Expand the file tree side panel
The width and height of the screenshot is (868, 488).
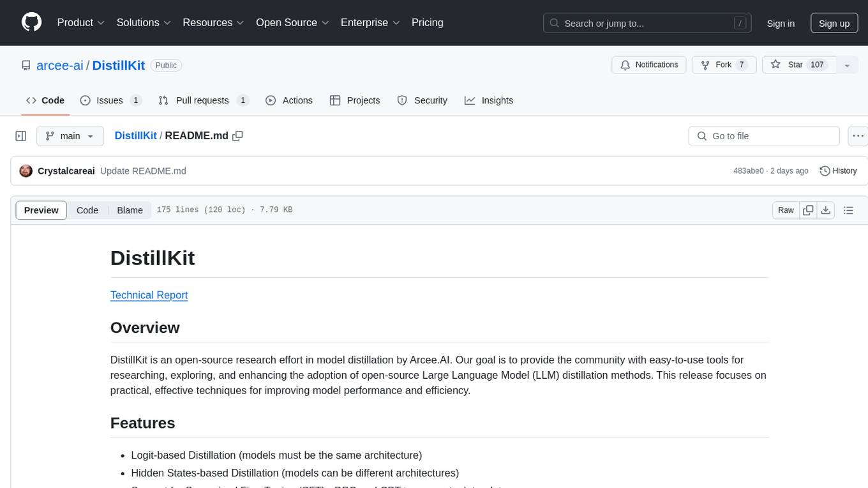[21, 136]
